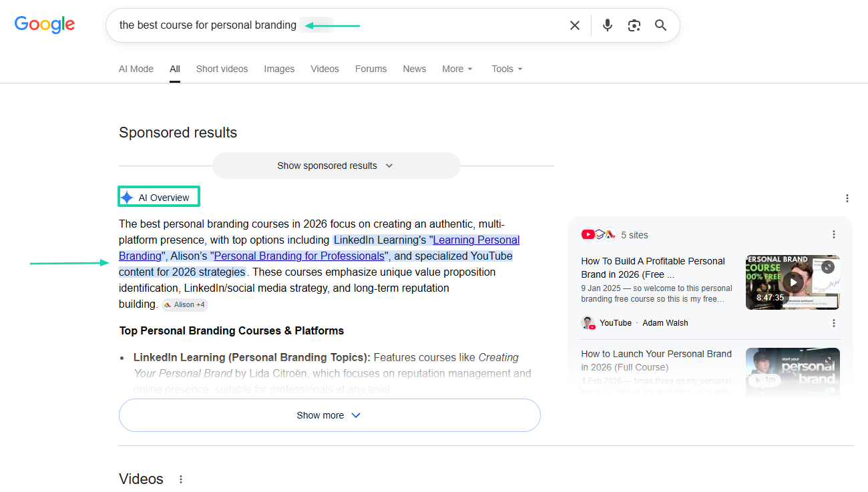Open How To Build A Profitable Personal Brand result
This screenshot has height=492, width=868.
[652, 268]
